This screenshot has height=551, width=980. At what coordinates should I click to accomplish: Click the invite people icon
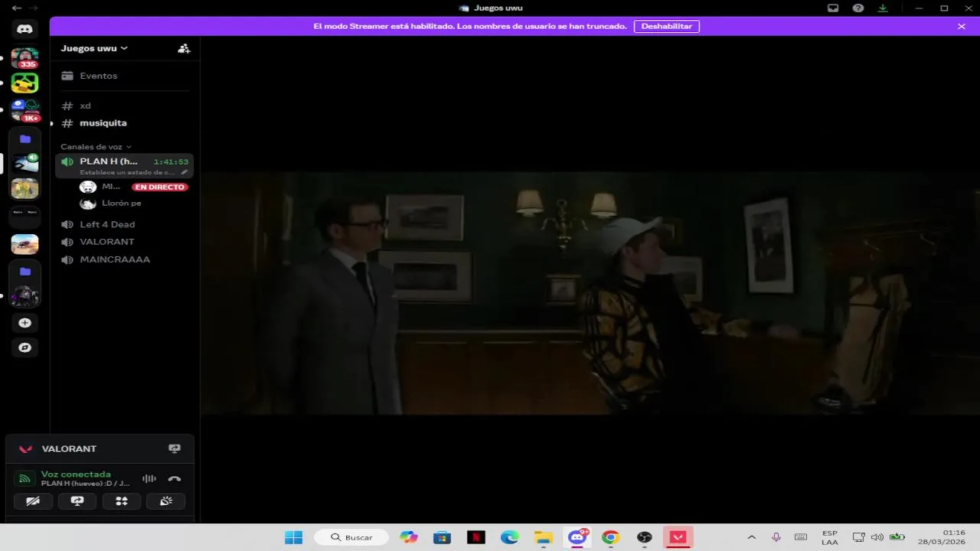point(184,48)
